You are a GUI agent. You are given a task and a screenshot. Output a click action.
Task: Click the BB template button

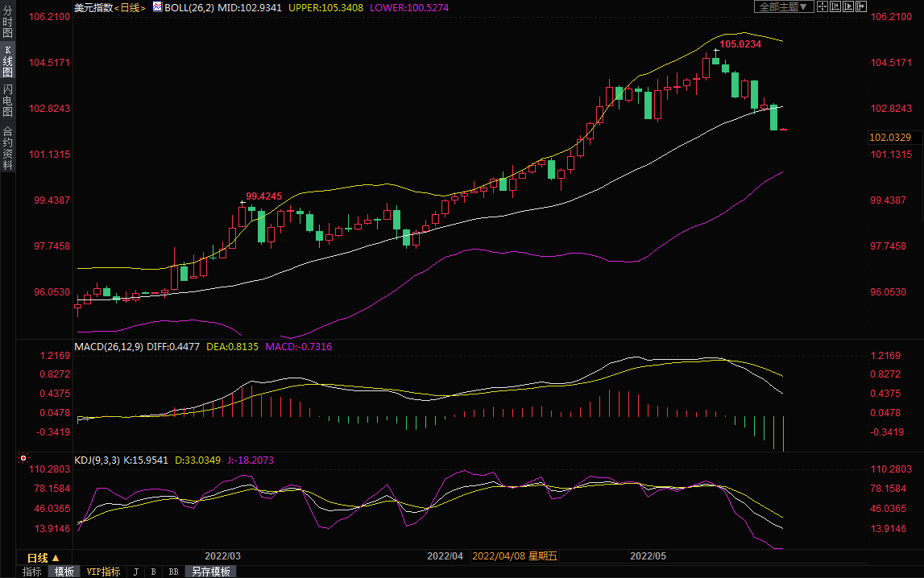(173, 572)
